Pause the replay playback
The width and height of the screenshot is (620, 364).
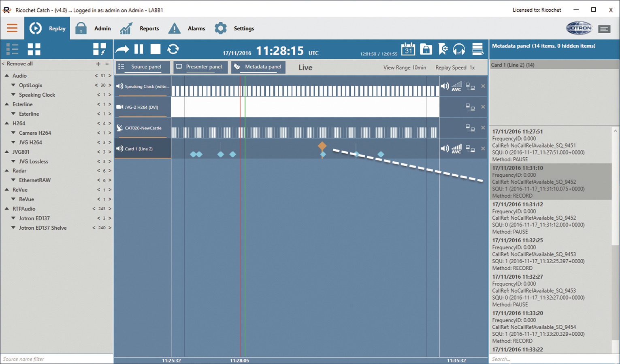pos(139,49)
